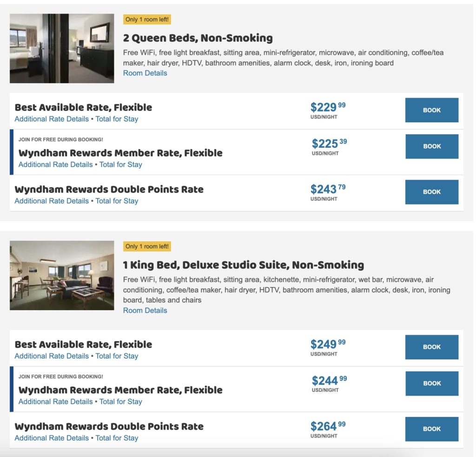Open Room Details for 2 Queen Beds
Viewport: 476px width, 457px height.
click(x=145, y=73)
